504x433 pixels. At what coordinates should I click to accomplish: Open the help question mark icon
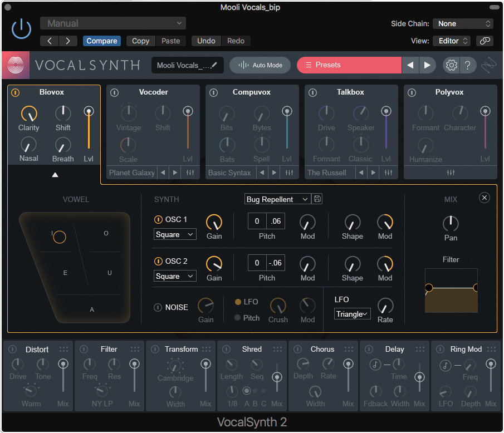468,65
